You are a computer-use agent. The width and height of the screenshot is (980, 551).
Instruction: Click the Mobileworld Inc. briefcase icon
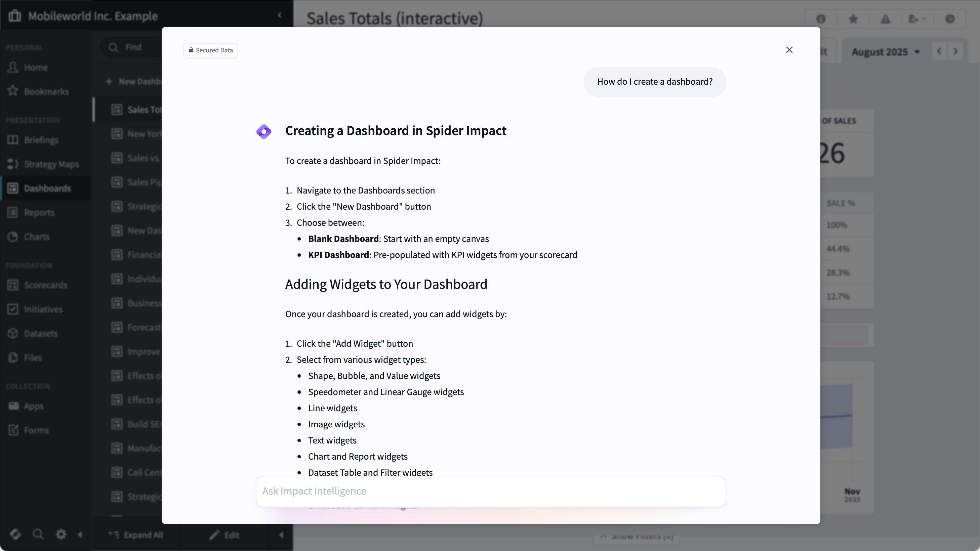[15, 15]
